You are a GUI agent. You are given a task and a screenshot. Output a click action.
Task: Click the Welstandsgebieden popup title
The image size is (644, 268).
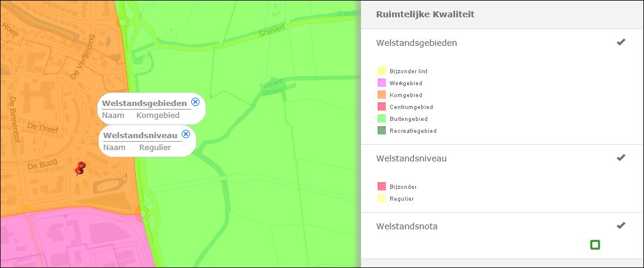144,103
